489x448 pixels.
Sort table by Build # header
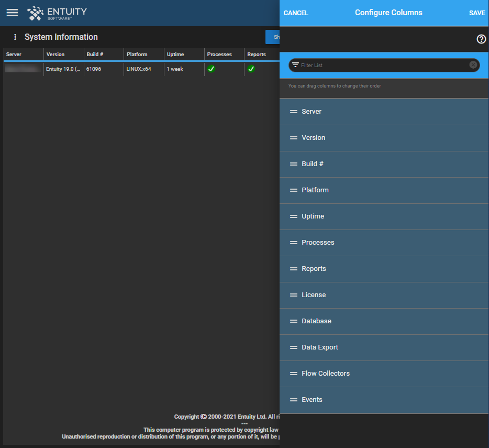pyautogui.click(x=104, y=54)
